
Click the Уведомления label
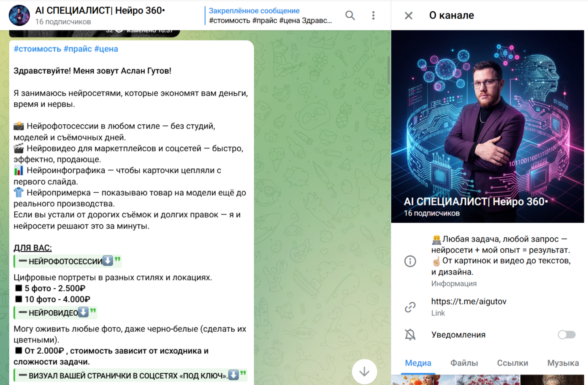point(458,335)
